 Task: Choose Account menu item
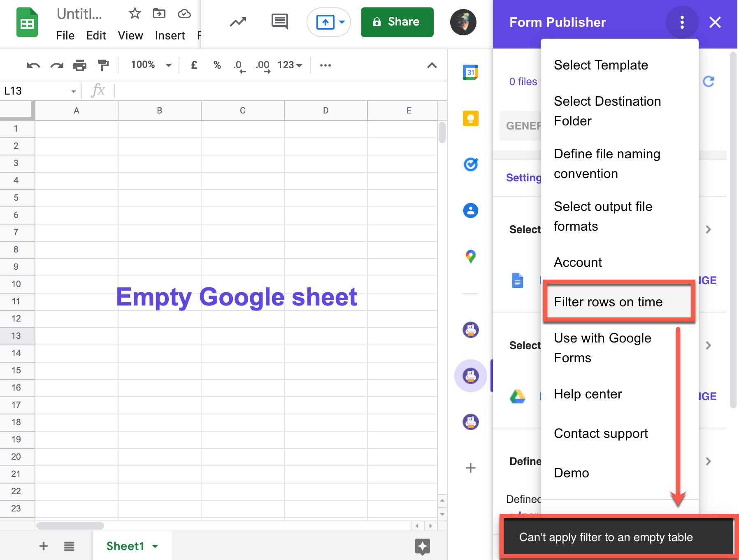pyautogui.click(x=620, y=262)
